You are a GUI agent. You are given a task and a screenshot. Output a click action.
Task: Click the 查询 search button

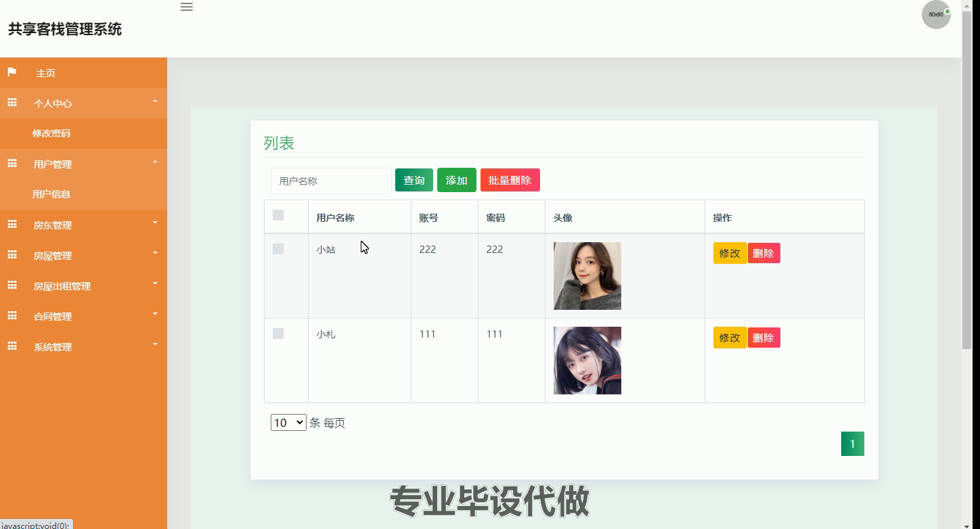click(414, 180)
